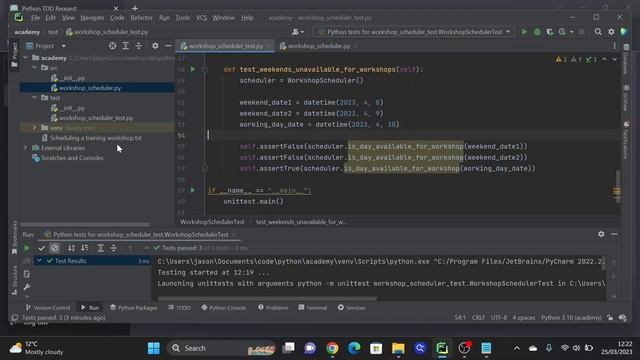Image resolution: width=640 pixels, height=360 pixels.
Task: Expand the venv folder
Action: click(x=35, y=128)
